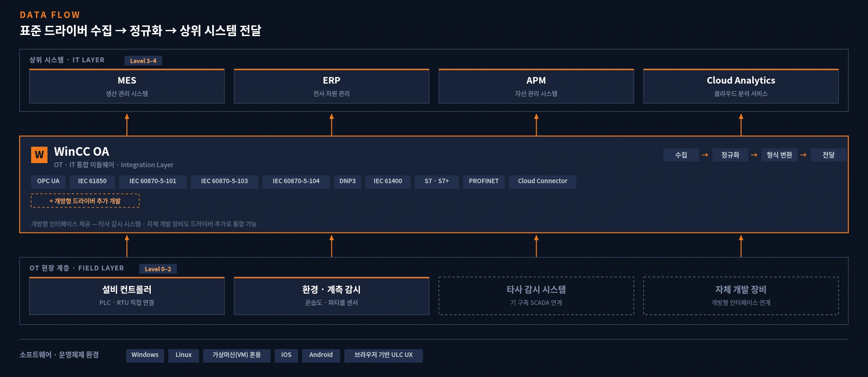This screenshot has height=377, width=868.
Task: Select the 가상머신(VM) 혼용 tag
Action: point(237,355)
